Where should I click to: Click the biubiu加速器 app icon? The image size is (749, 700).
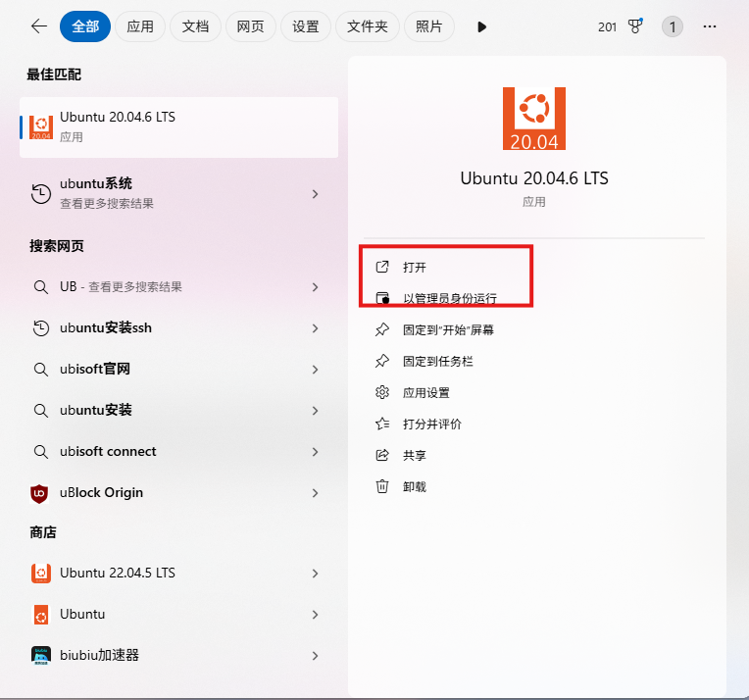40,655
